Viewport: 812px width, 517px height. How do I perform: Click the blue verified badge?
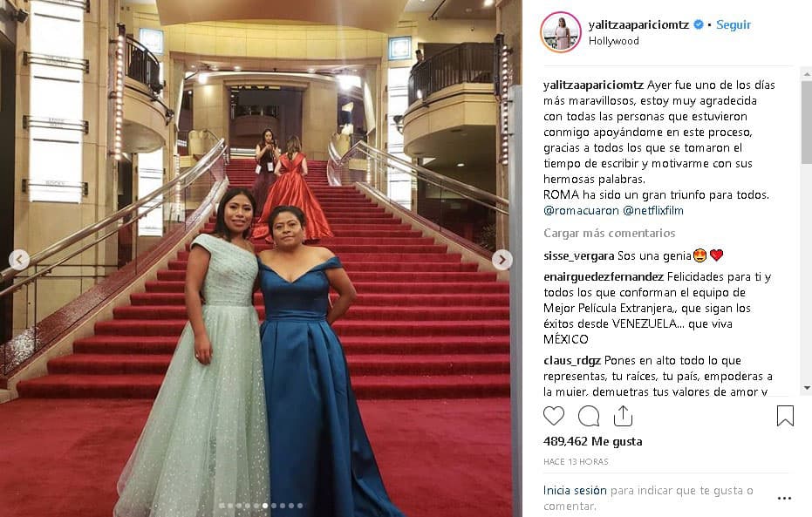pos(699,24)
